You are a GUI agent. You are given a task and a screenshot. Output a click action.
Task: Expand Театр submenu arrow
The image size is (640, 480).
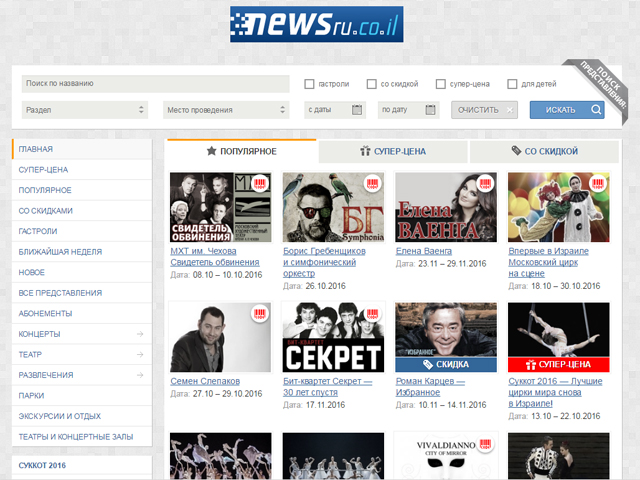(140, 354)
